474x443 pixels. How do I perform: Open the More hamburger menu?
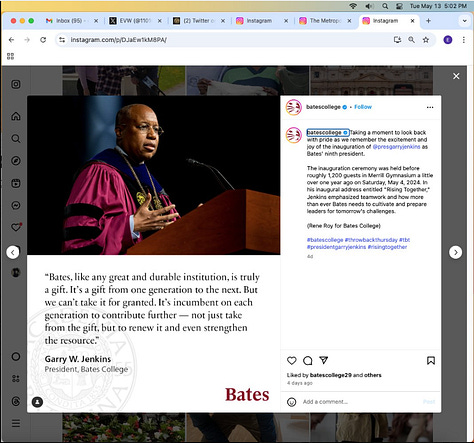[x=16, y=423]
